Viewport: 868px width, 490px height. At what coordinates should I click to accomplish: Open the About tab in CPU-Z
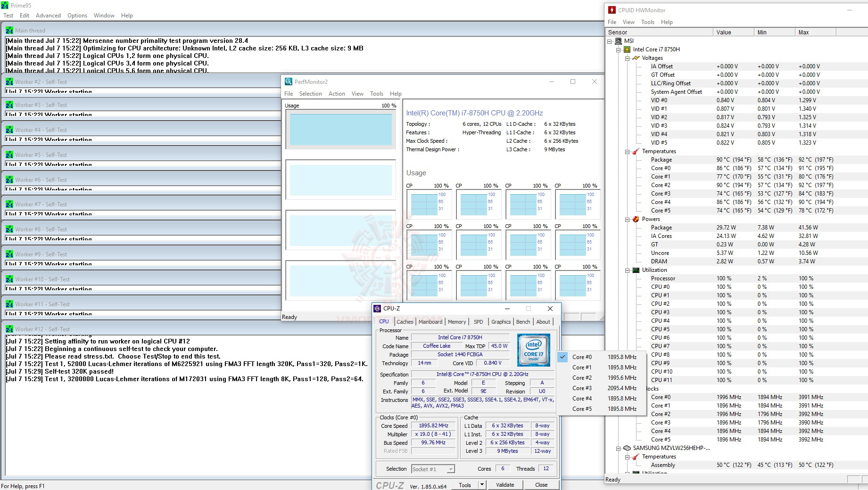(x=543, y=322)
